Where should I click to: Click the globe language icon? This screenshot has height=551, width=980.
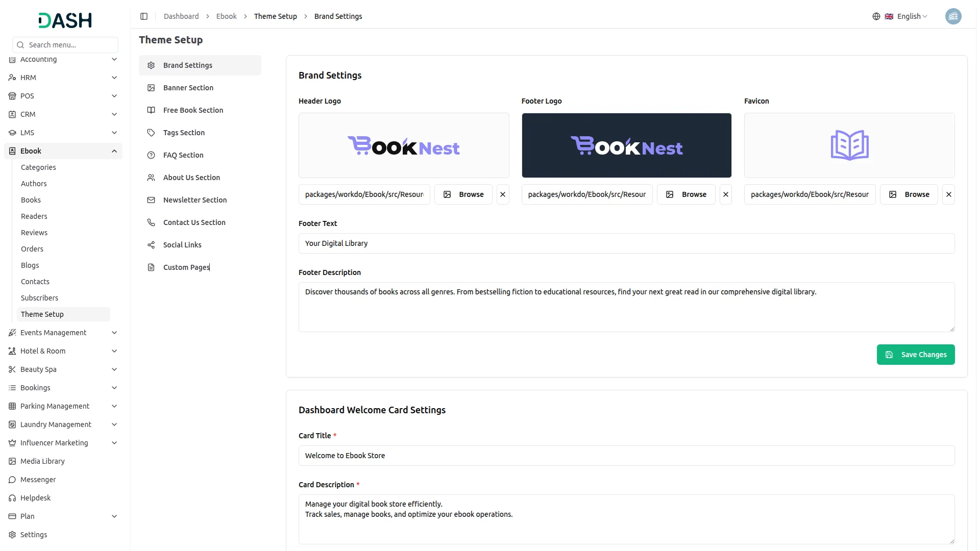[876, 16]
